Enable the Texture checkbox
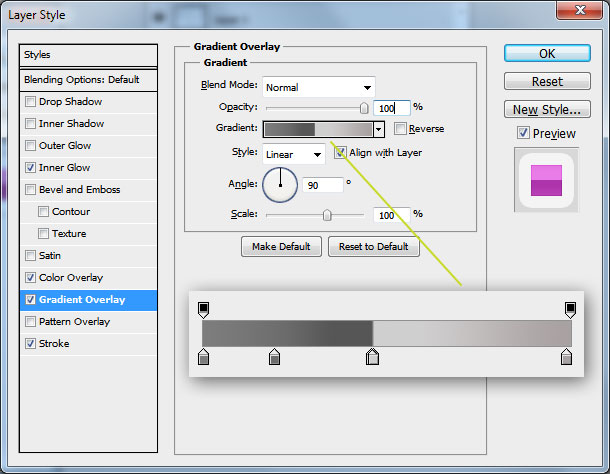 [43, 233]
